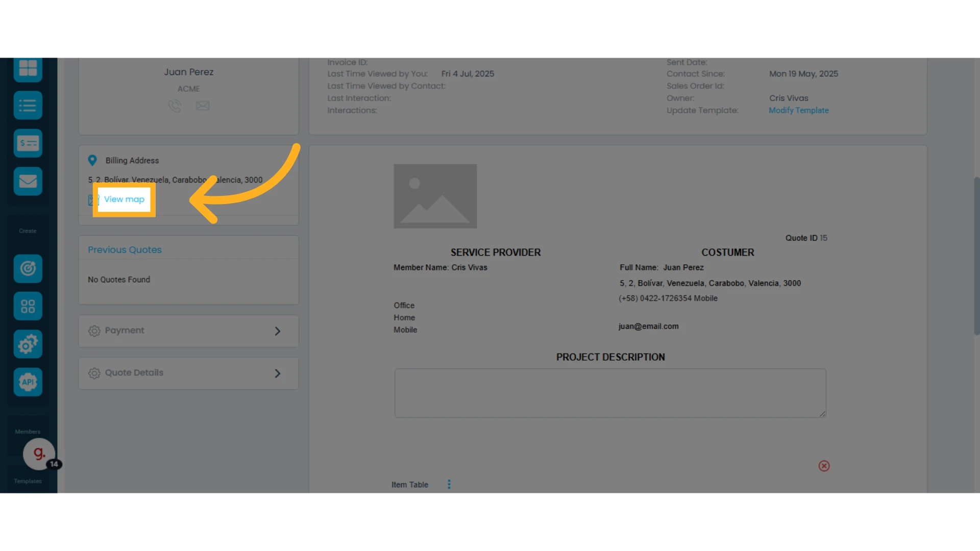Open the dollar invoice card sidebar icon
The width and height of the screenshot is (980, 551).
[x=28, y=143]
